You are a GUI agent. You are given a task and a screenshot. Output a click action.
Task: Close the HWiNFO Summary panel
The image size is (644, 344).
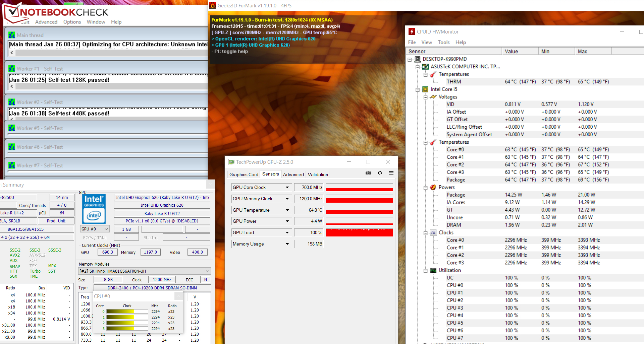[210, 185]
